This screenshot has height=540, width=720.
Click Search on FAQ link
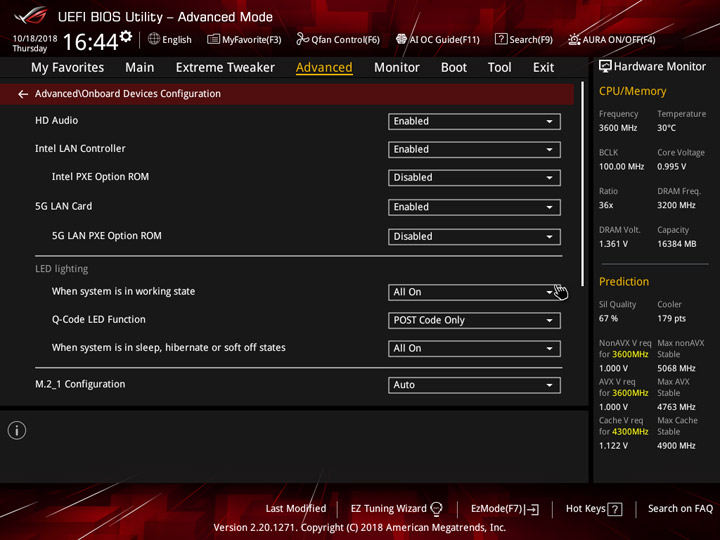[x=680, y=509]
